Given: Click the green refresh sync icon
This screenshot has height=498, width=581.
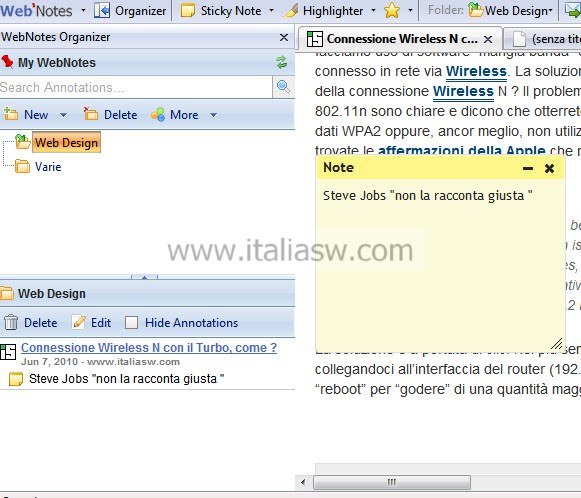Looking at the screenshot, I should 282,62.
